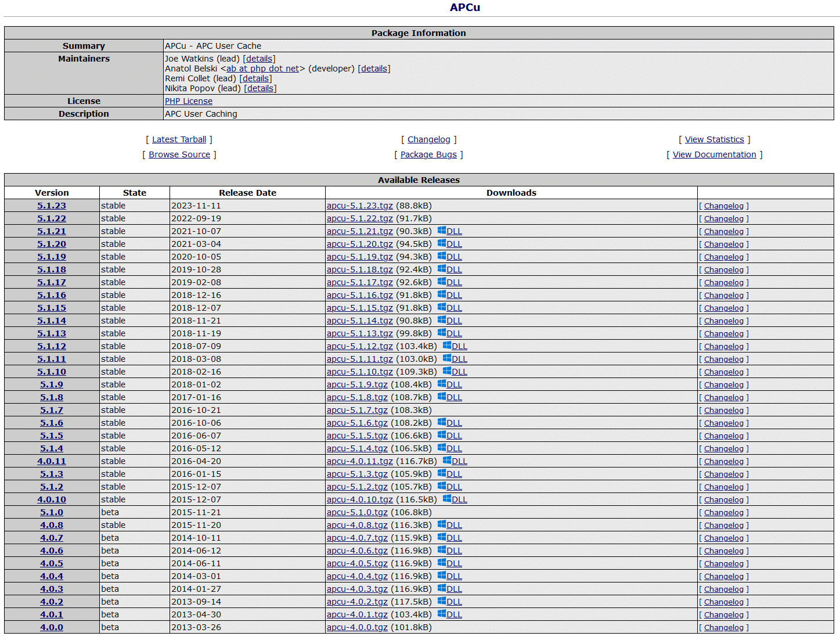Click the DLL icon for apcu 5.1.4
This screenshot has width=840, height=640.
(x=450, y=448)
